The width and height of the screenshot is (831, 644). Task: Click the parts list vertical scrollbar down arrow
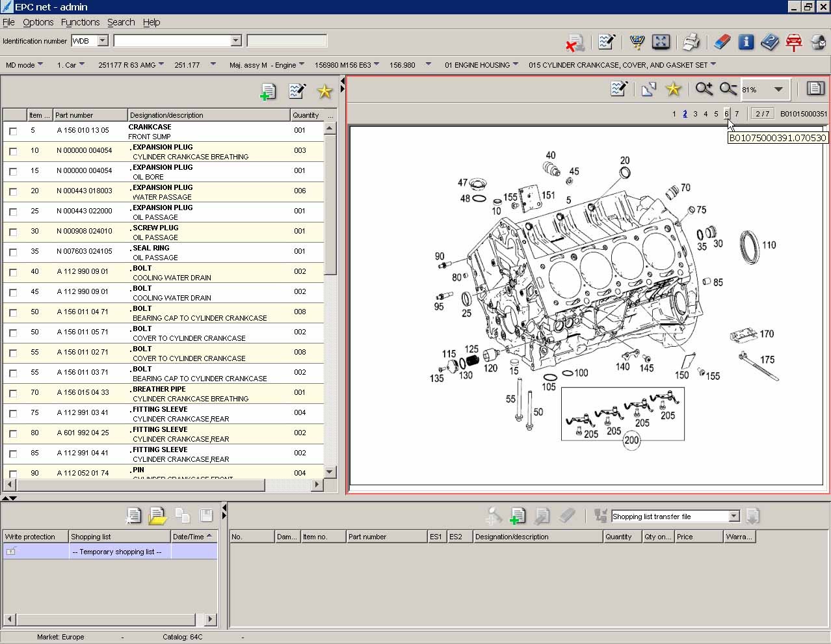(x=330, y=472)
